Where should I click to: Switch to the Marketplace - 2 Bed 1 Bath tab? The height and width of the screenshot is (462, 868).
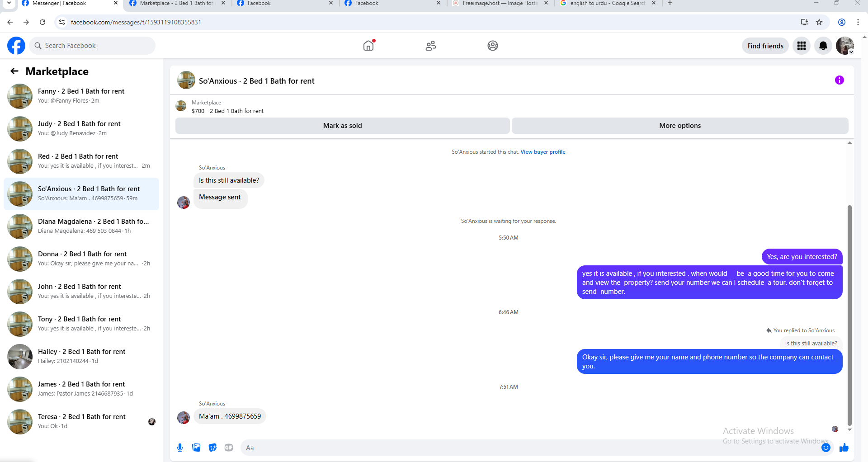(176, 3)
